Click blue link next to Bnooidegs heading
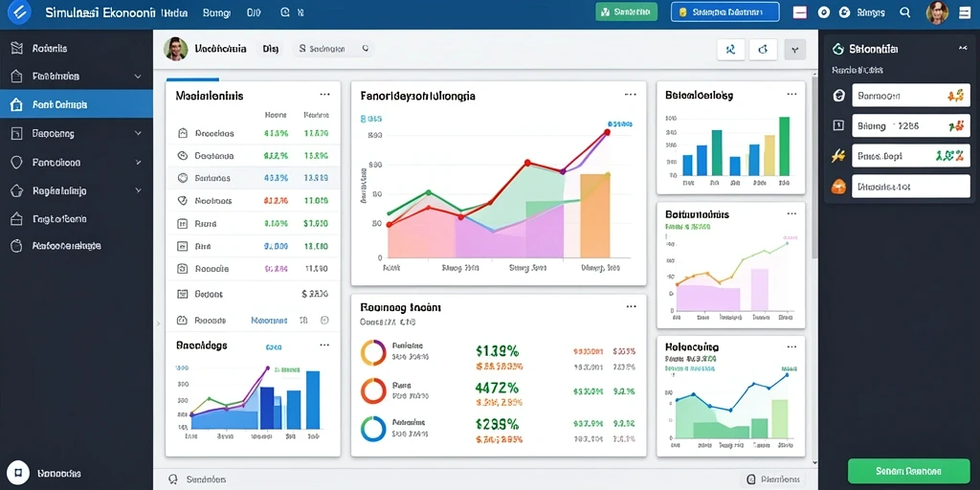 point(274,346)
